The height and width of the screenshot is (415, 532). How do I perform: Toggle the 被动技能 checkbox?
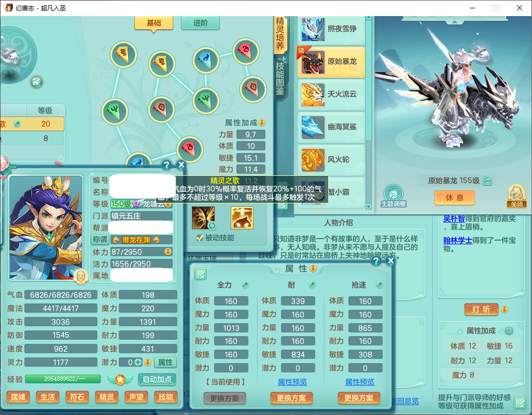pyautogui.click(x=200, y=238)
